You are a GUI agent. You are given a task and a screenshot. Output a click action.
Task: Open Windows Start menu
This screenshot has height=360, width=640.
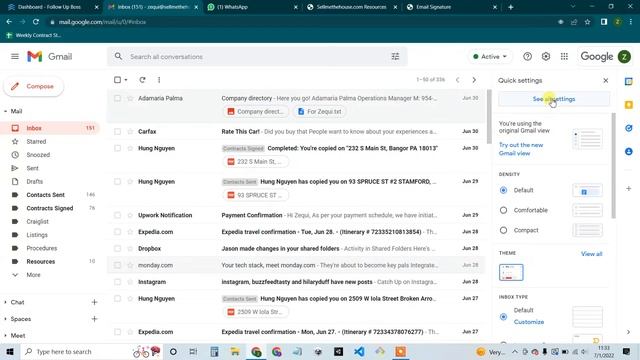tap(10, 351)
